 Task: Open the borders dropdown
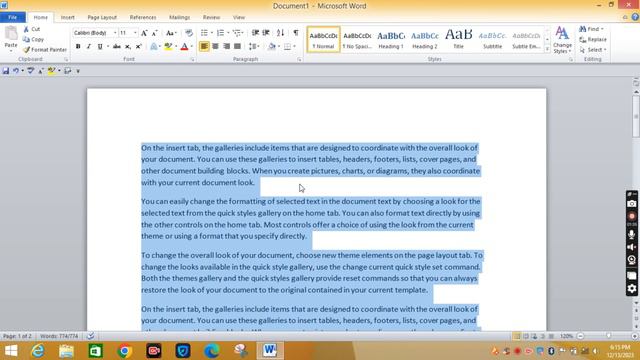click(x=295, y=47)
